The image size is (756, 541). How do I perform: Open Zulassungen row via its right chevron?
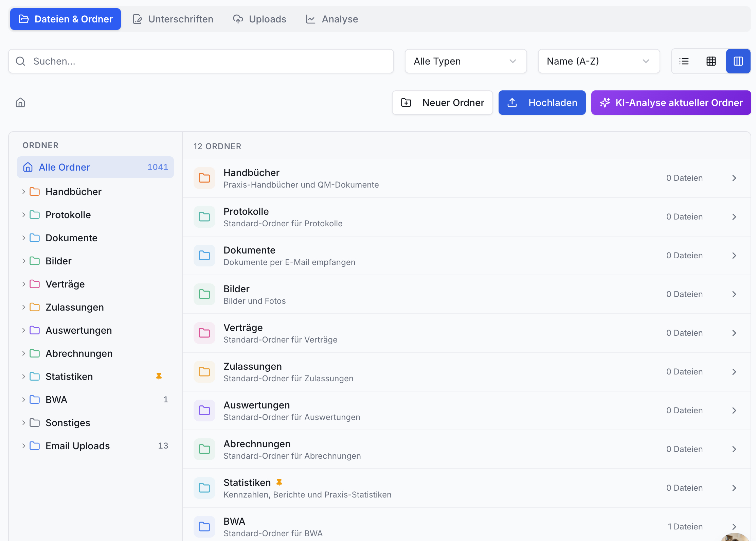tap(734, 372)
